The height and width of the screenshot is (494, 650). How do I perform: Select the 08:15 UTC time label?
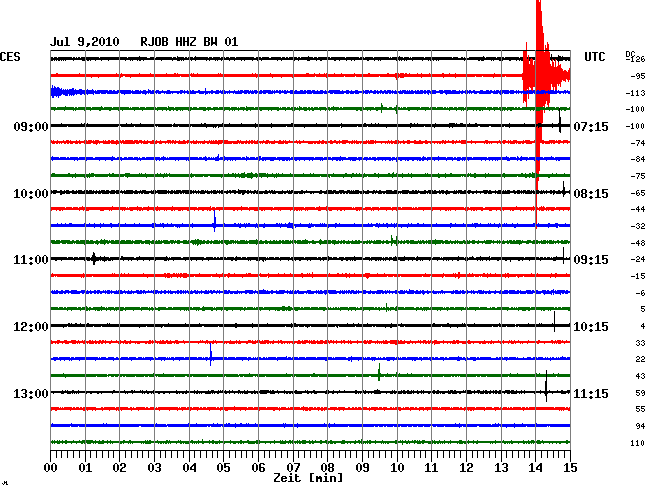click(x=591, y=194)
